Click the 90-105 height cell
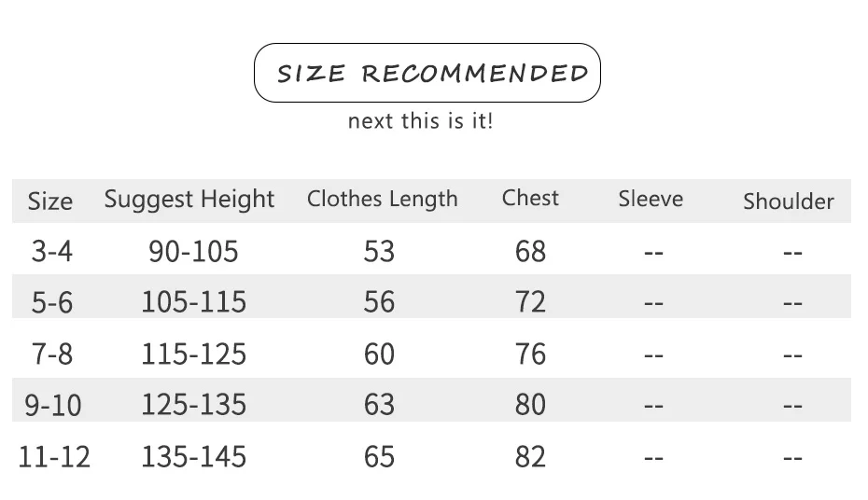Screen dimensions: 868x500 [x=193, y=252]
